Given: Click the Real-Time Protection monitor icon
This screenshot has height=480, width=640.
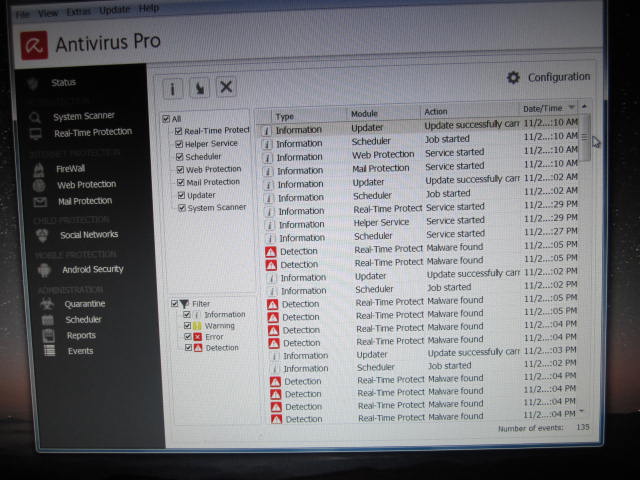Looking at the screenshot, I should 36,133.
